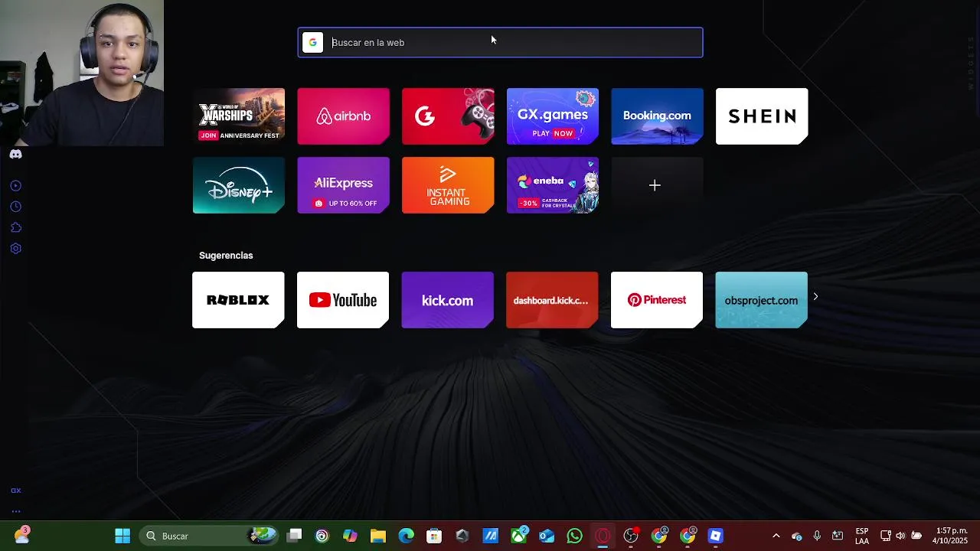This screenshot has height=551, width=980.
Task: Click the Buscar en la web search field
Action: pyautogui.click(x=500, y=43)
